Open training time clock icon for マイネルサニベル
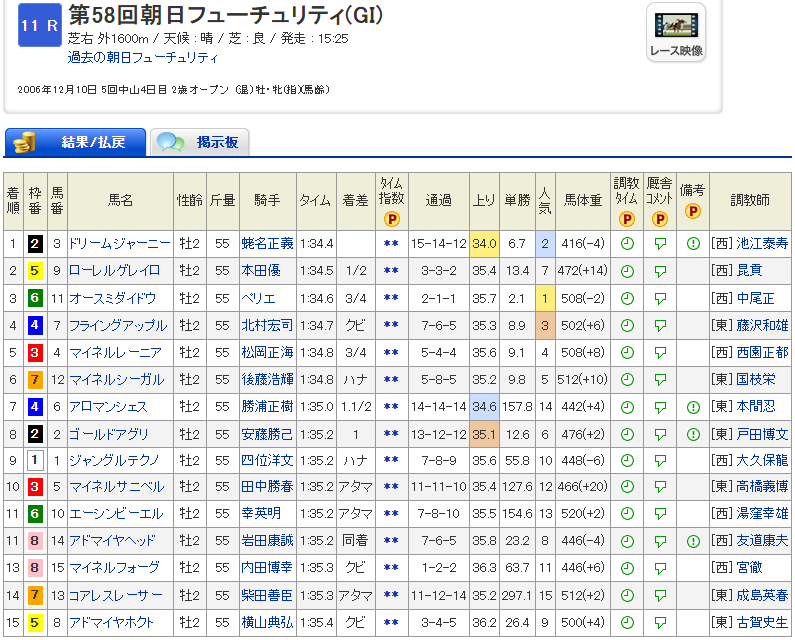Image resolution: width=795 pixels, height=640 pixels. pyautogui.click(x=627, y=487)
